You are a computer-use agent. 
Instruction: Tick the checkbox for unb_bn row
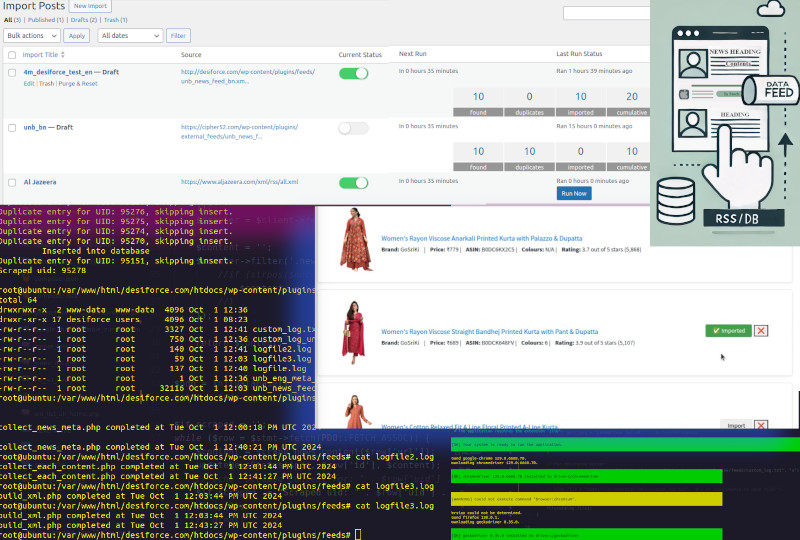point(12,128)
